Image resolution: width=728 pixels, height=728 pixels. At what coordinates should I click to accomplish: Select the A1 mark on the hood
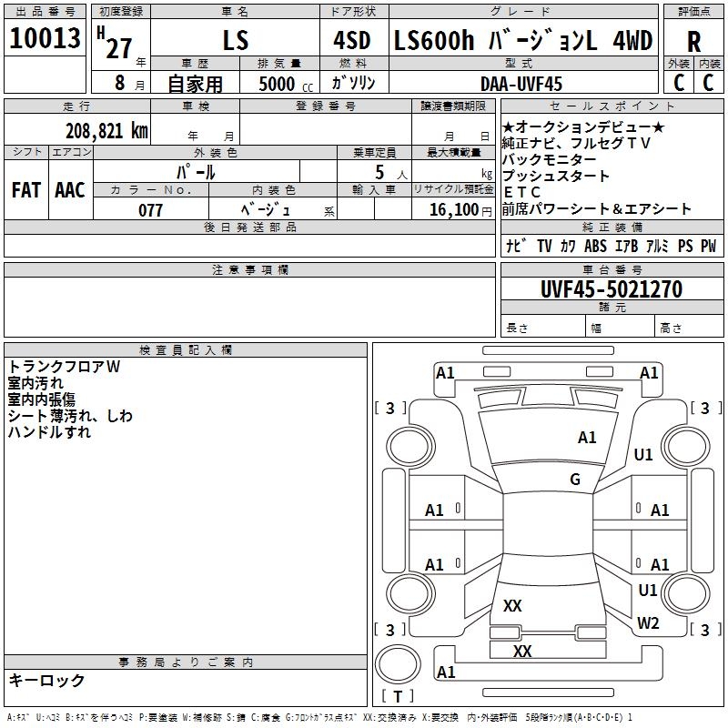587,438
